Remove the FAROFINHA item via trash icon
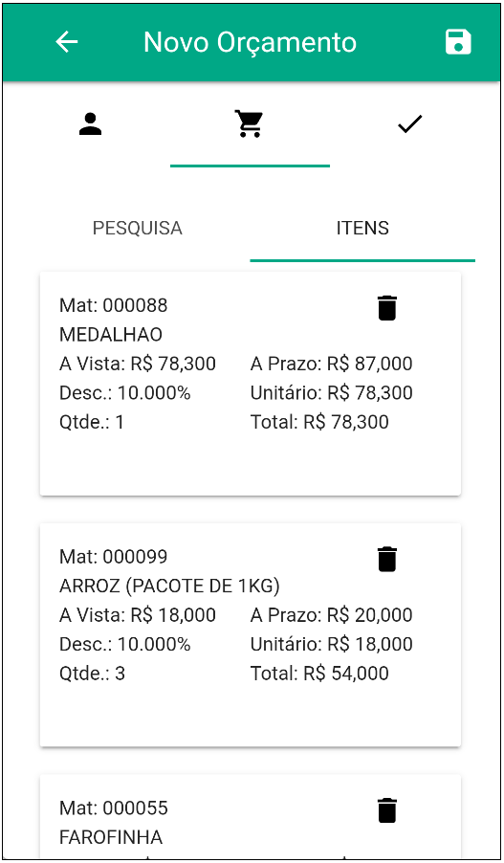504x863 pixels. 386,810
